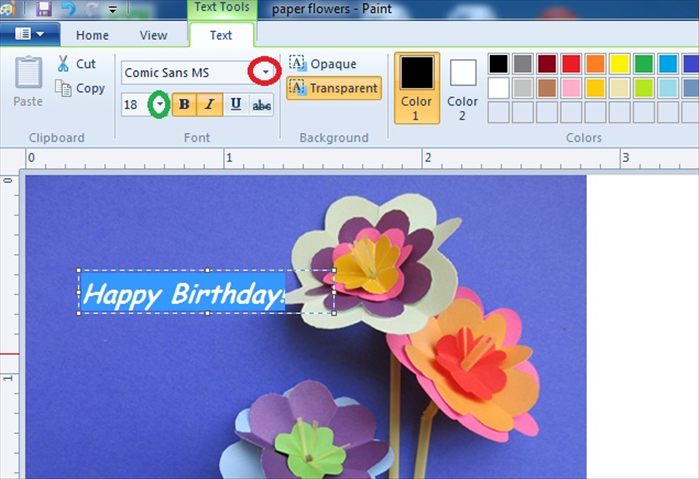Screen dimensions: 699x479
Task: Pick the gold color swatch
Action: pos(596,88)
